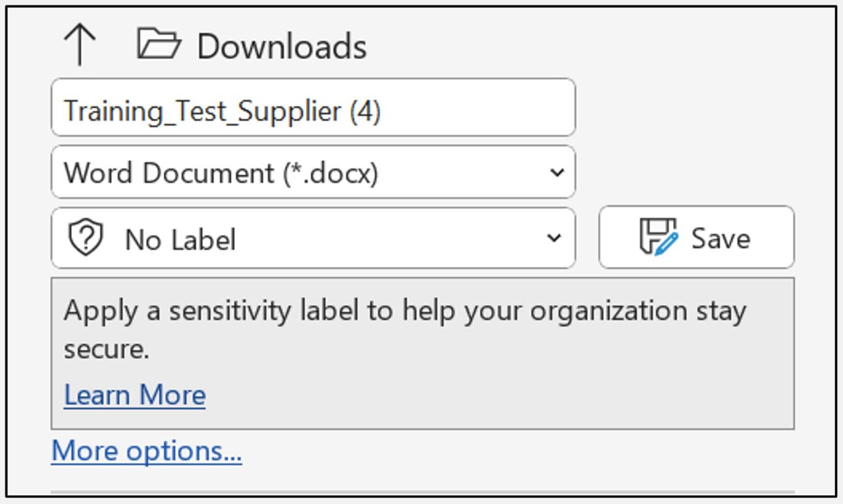The height and width of the screenshot is (504, 843).
Task: Expand the sensitivity label chevron arrow
Action: pos(555,238)
